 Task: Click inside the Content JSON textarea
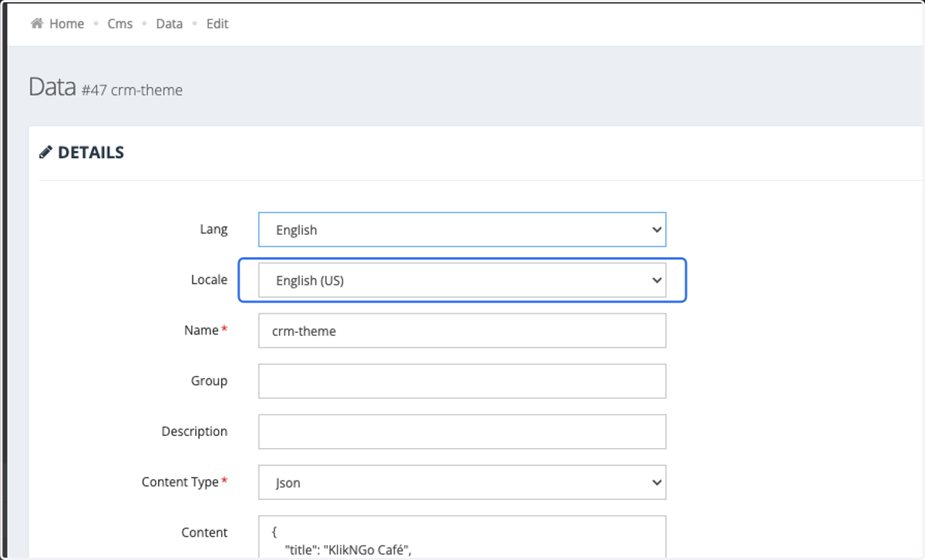tap(462, 538)
